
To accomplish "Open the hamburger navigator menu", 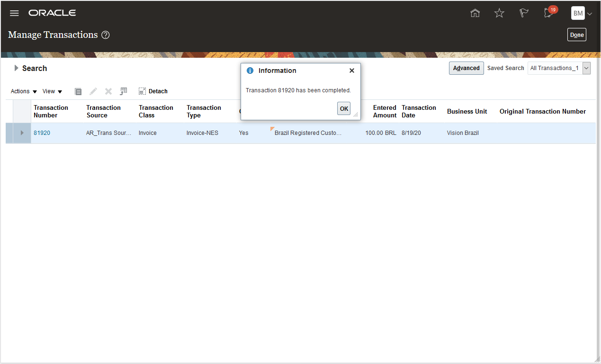I will pos(14,13).
